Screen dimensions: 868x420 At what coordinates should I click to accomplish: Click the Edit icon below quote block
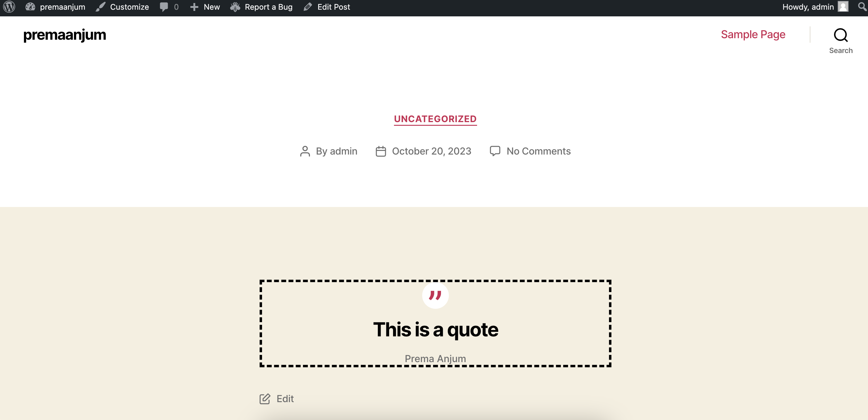coord(265,398)
